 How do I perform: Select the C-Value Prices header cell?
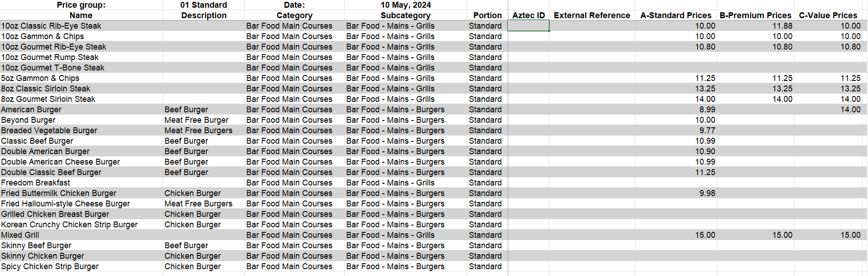click(828, 15)
